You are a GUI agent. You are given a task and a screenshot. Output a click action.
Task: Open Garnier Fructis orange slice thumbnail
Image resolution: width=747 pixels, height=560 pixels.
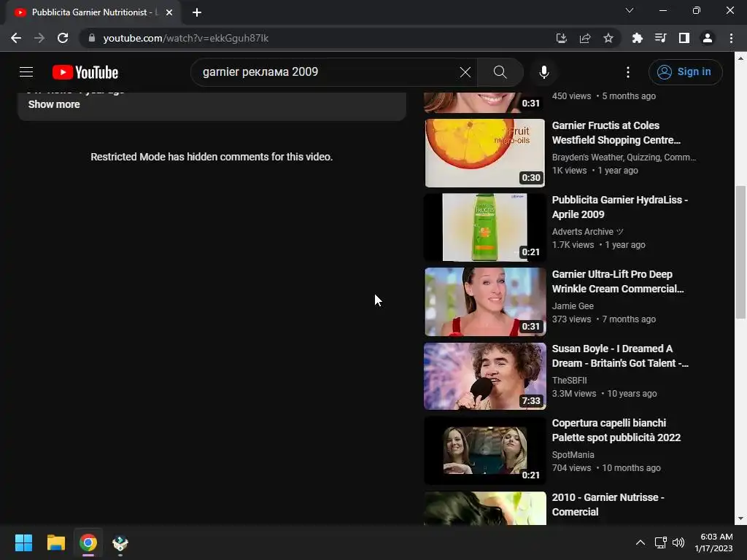[x=484, y=153]
